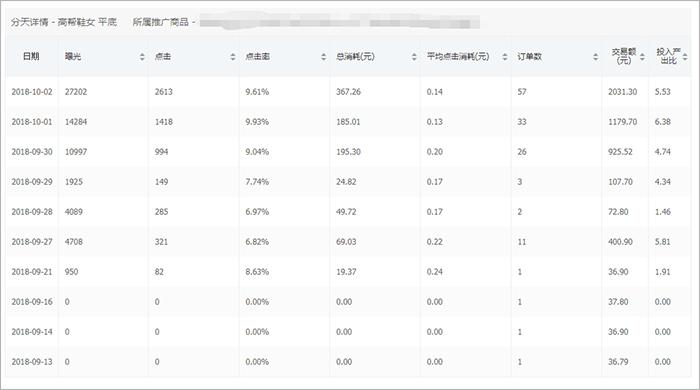Click the sort arrows icon beside 点击率 header
Screen dimensions: 700x390
pos(324,57)
